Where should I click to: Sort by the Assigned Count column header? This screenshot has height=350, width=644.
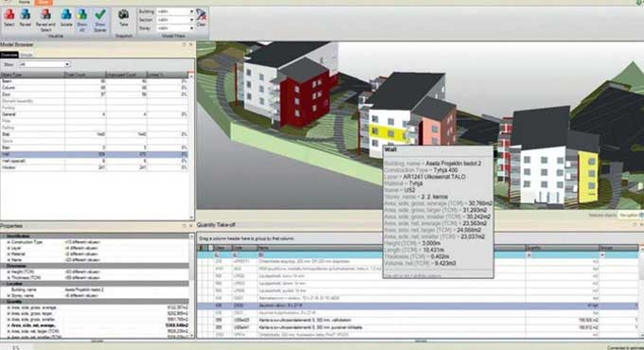point(126,75)
